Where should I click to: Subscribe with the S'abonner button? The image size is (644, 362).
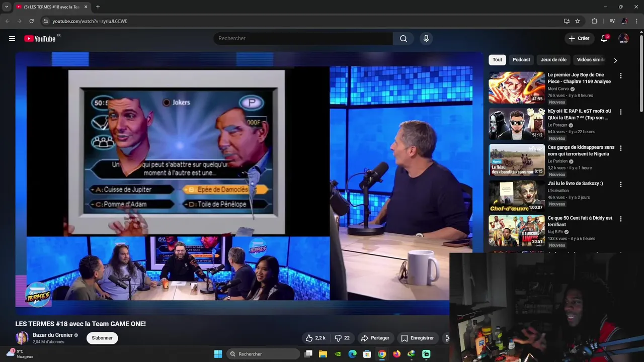click(x=102, y=338)
